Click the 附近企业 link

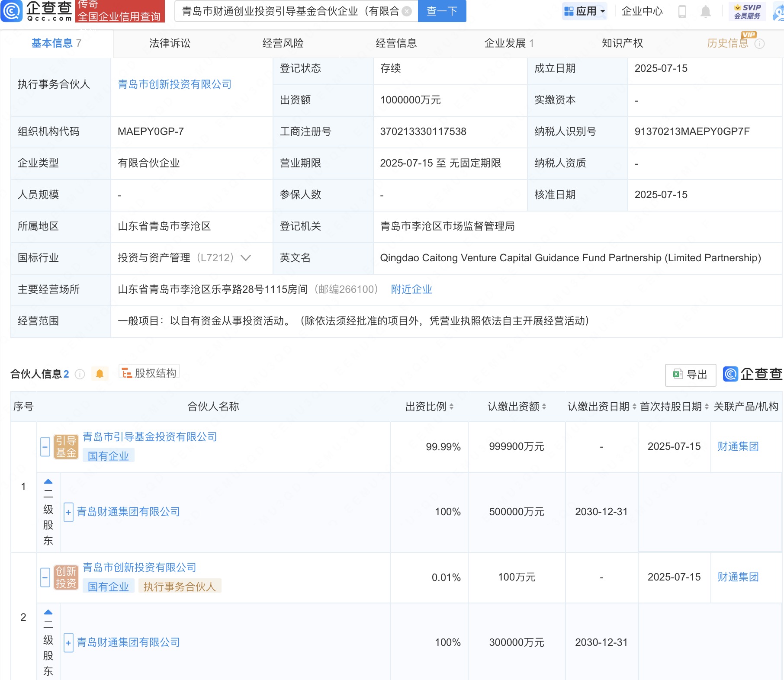pos(411,289)
